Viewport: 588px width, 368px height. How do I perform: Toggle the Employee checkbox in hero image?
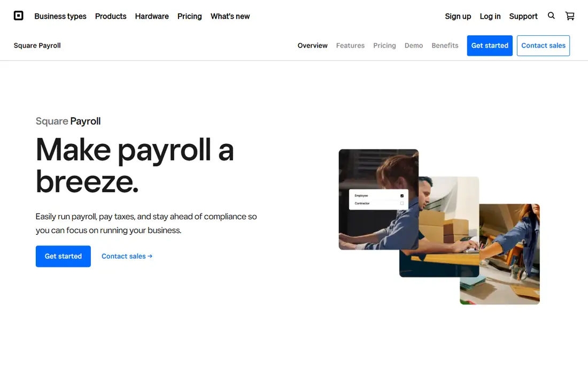401,196
